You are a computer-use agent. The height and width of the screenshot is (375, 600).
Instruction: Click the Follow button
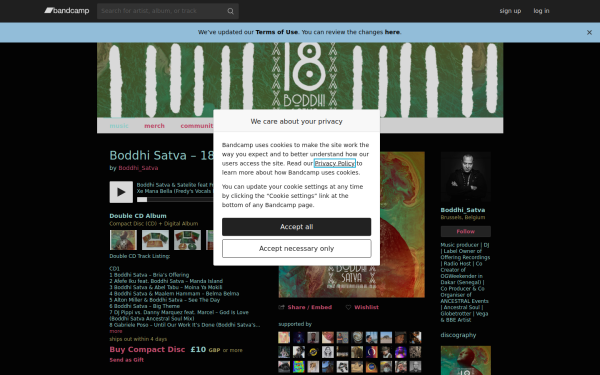(466, 232)
